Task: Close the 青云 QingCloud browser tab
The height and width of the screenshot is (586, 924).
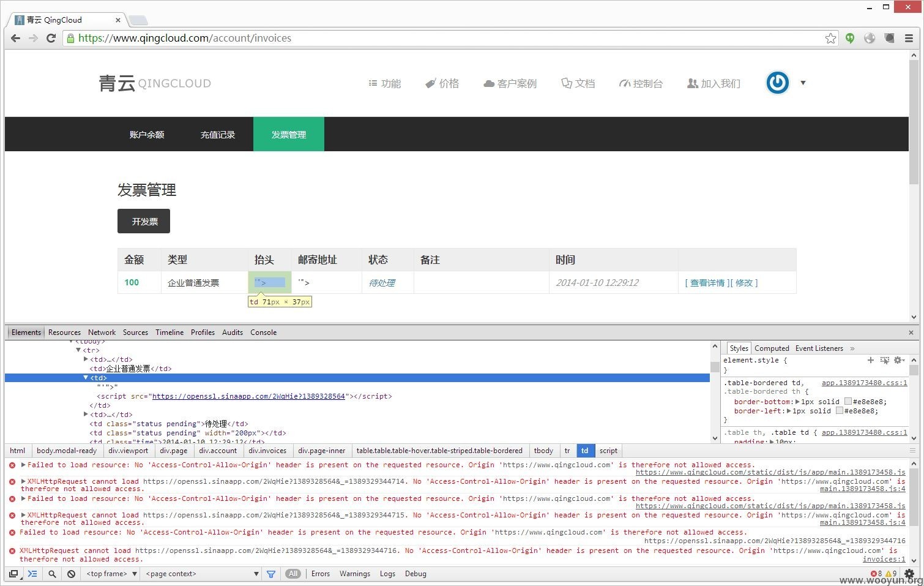Action: pos(119,20)
